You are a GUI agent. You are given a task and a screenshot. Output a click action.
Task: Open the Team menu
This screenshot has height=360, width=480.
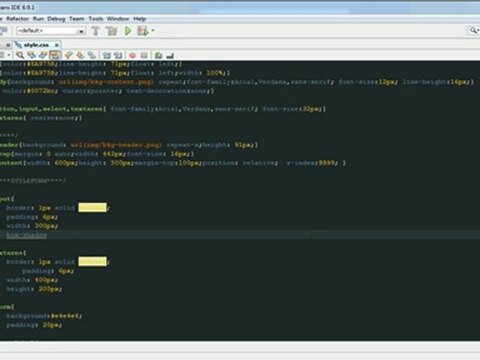[77, 19]
